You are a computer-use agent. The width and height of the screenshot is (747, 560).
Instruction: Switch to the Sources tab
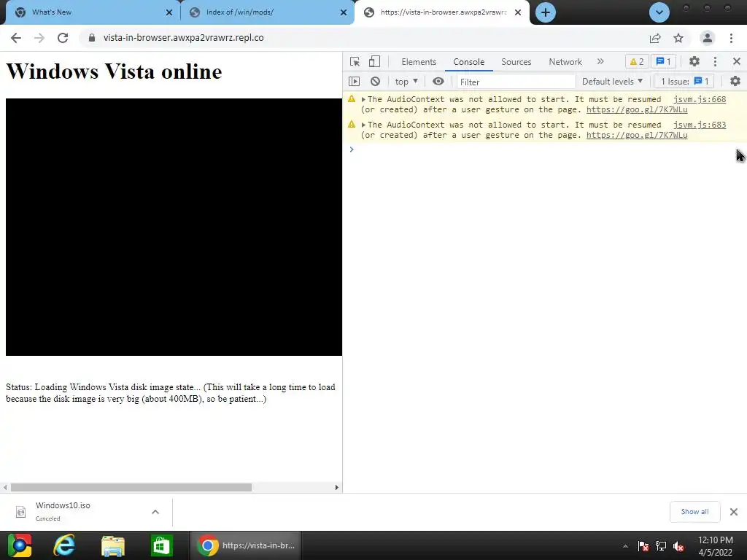(x=516, y=62)
